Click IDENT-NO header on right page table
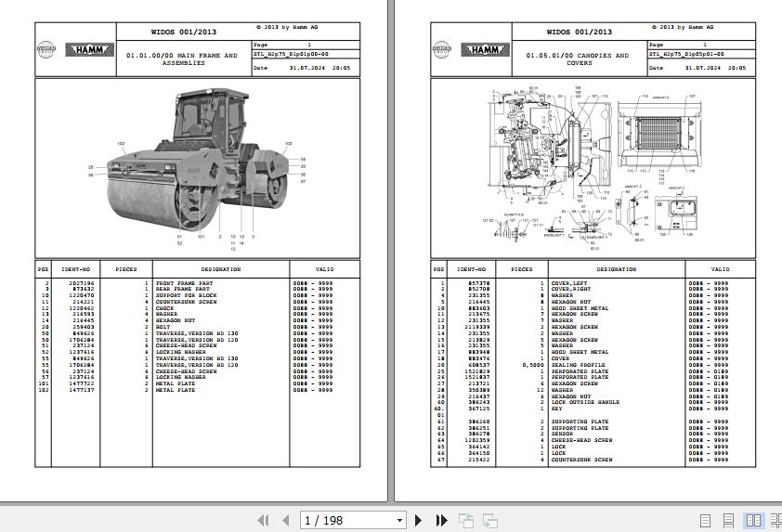Image resolution: width=782 pixels, height=532 pixels. (x=472, y=269)
